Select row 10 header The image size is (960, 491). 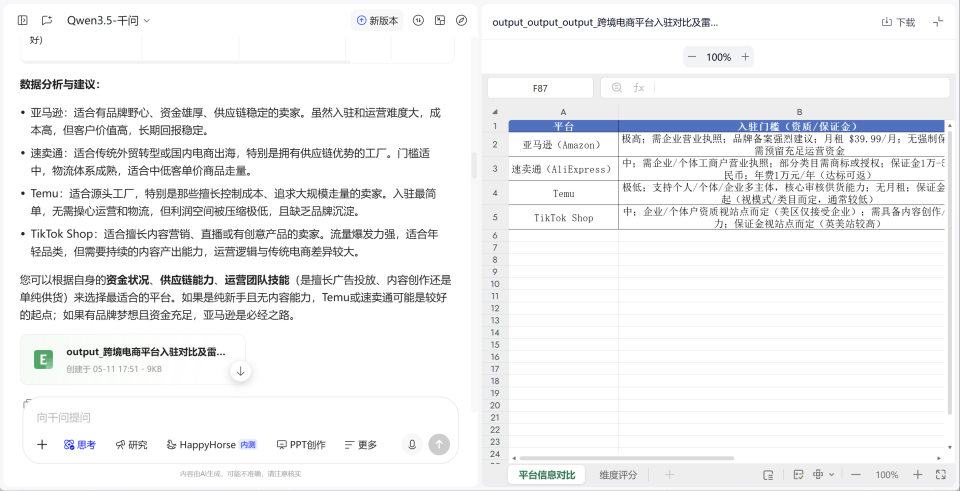(x=495, y=284)
